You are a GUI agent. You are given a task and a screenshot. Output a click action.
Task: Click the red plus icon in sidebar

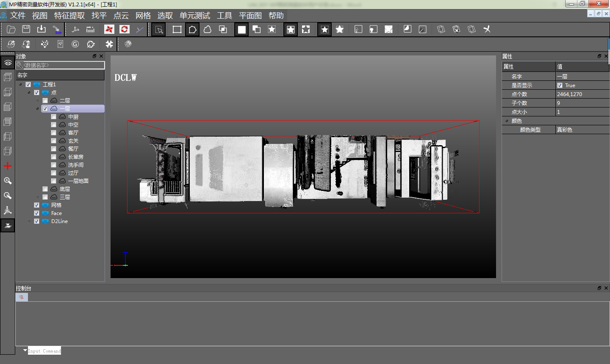click(x=8, y=166)
